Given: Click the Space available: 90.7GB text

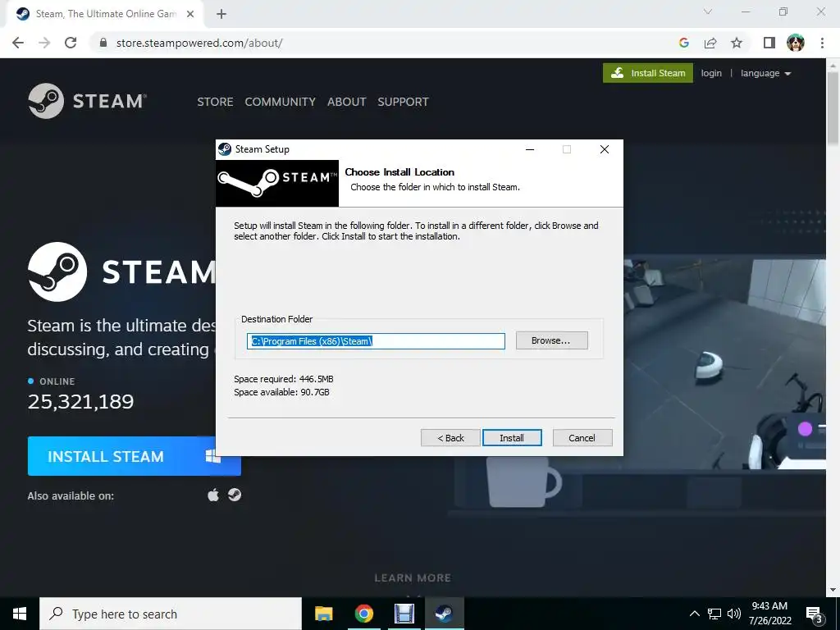Looking at the screenshot, I should click(x=281, y=392).
